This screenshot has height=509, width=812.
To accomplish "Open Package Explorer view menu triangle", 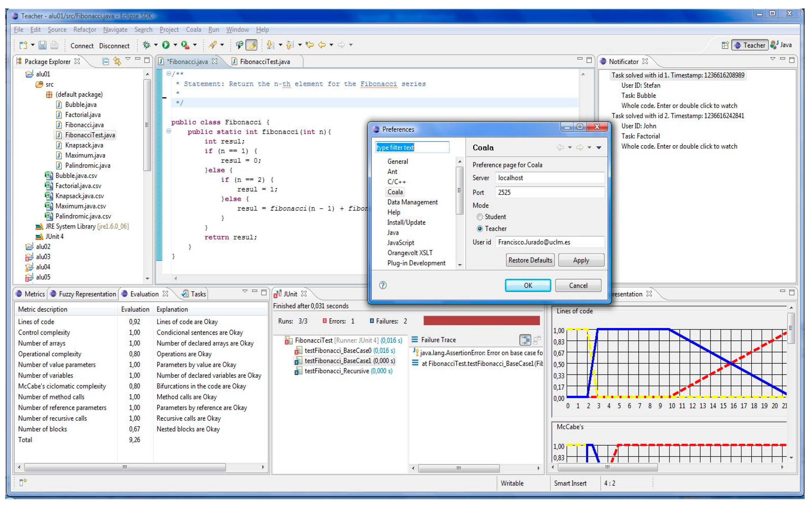I will click(x=128, y=59).
